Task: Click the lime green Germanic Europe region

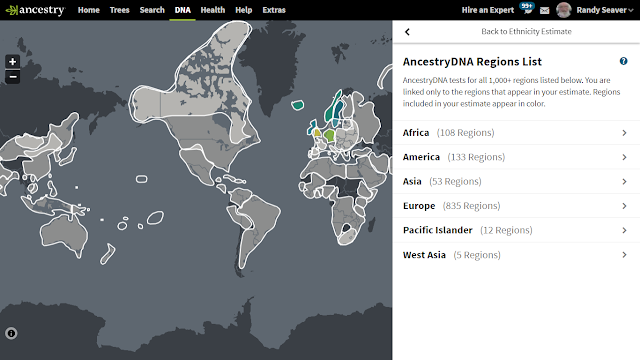Action: tap(329, 135)
